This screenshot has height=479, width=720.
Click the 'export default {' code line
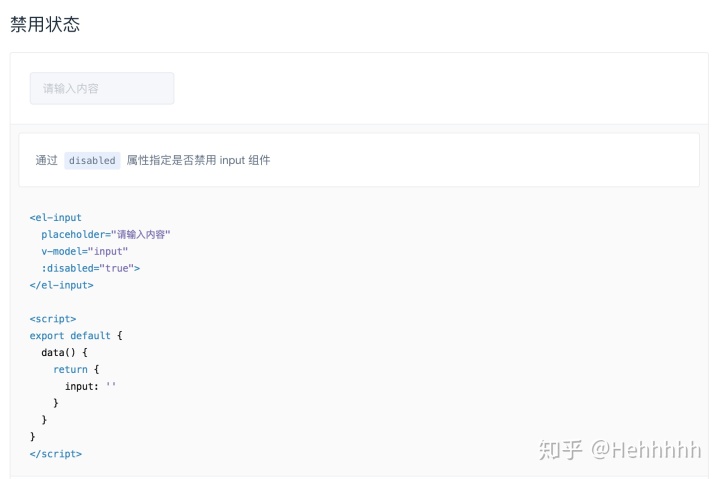76,336
